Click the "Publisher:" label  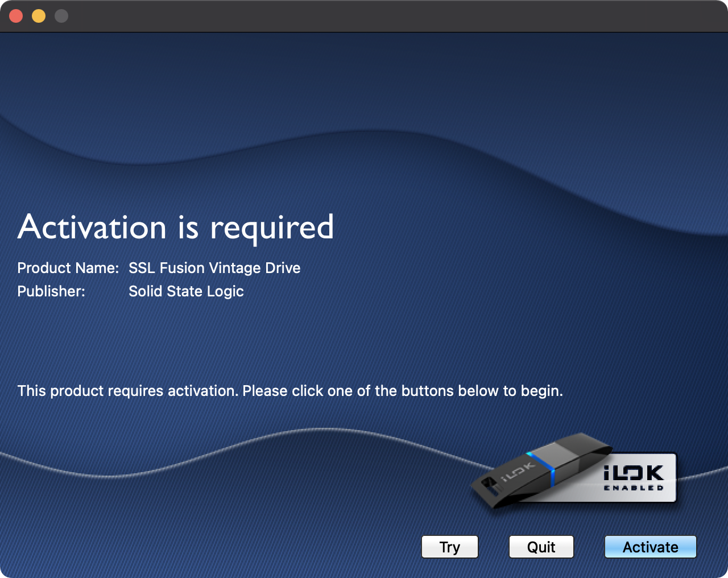pyautogui.click(x=51, y=291)
